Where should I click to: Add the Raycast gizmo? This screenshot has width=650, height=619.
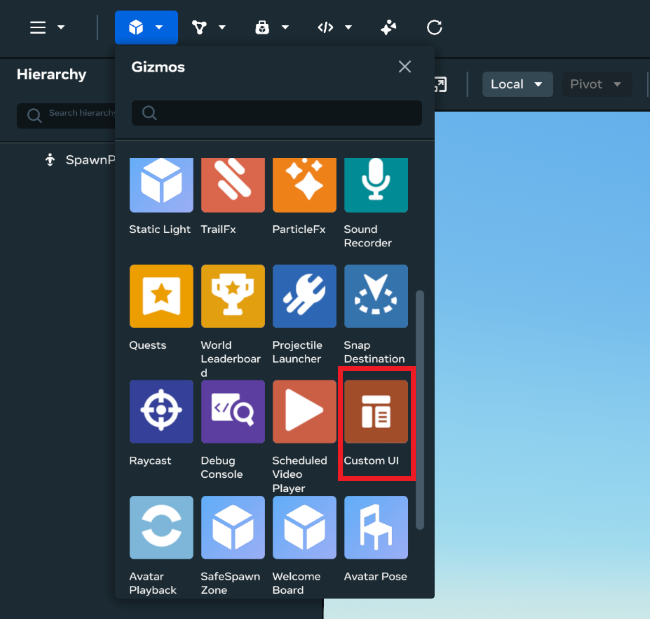[x=161, y=412]
